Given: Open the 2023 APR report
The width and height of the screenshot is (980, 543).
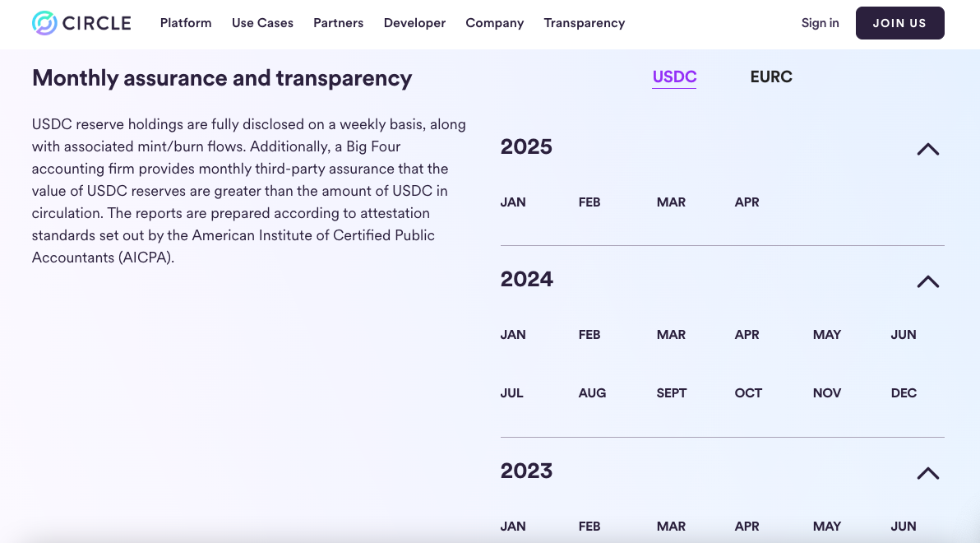Looking at the screenshot, I should pos(747,526).
